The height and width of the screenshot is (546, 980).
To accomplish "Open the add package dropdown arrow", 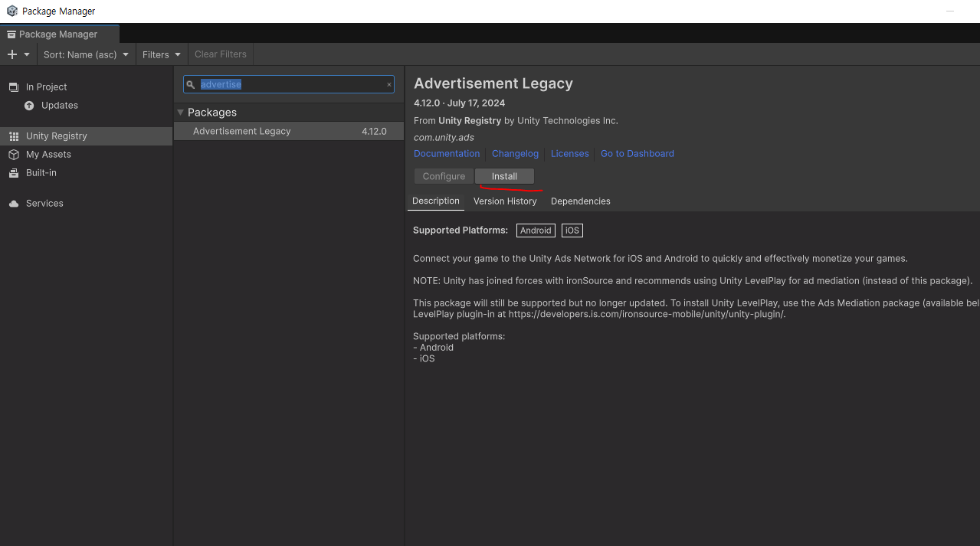I will [27, 54].
